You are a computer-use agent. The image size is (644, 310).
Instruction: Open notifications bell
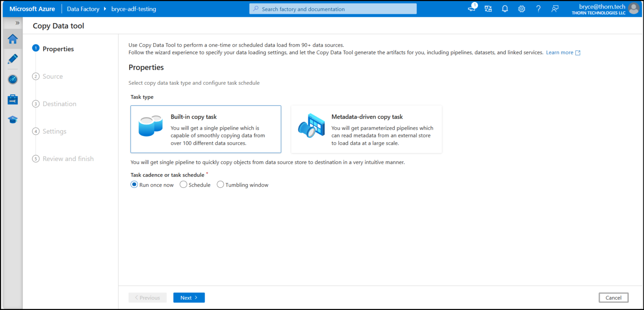point(504,8)
